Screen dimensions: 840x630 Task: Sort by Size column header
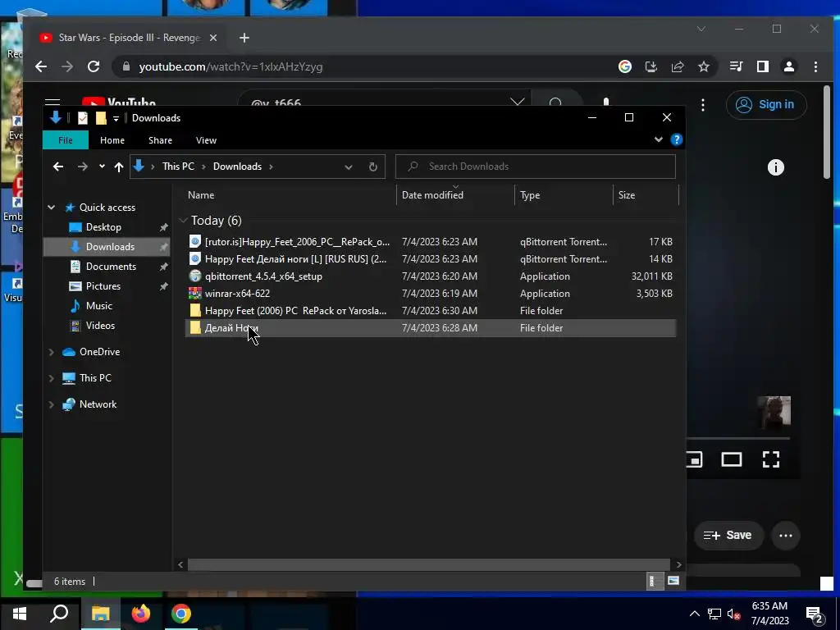(646, 195)
